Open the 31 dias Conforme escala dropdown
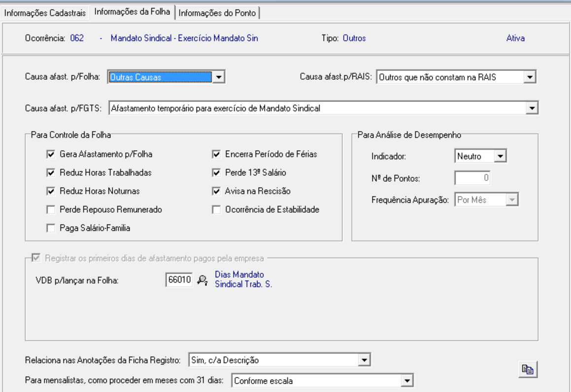Viewport: 571px width, 392px height. click(x=407, y=381)
